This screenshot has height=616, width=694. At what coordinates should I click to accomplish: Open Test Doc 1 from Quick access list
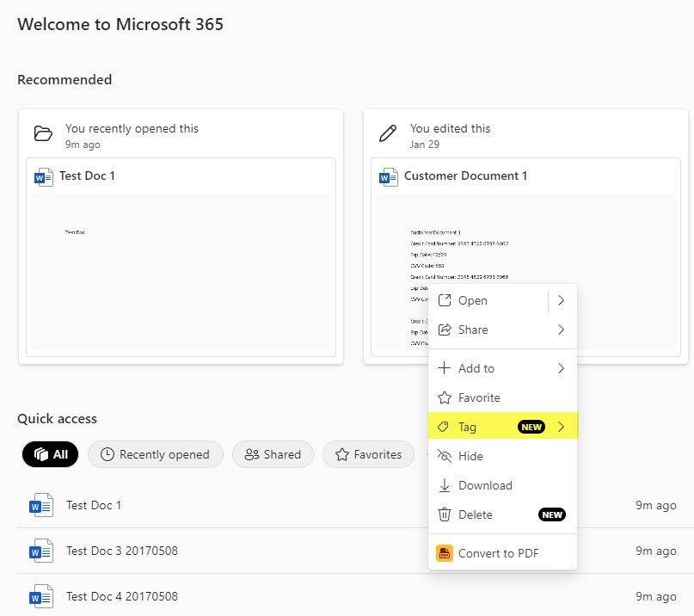click(x=94, y=505)
